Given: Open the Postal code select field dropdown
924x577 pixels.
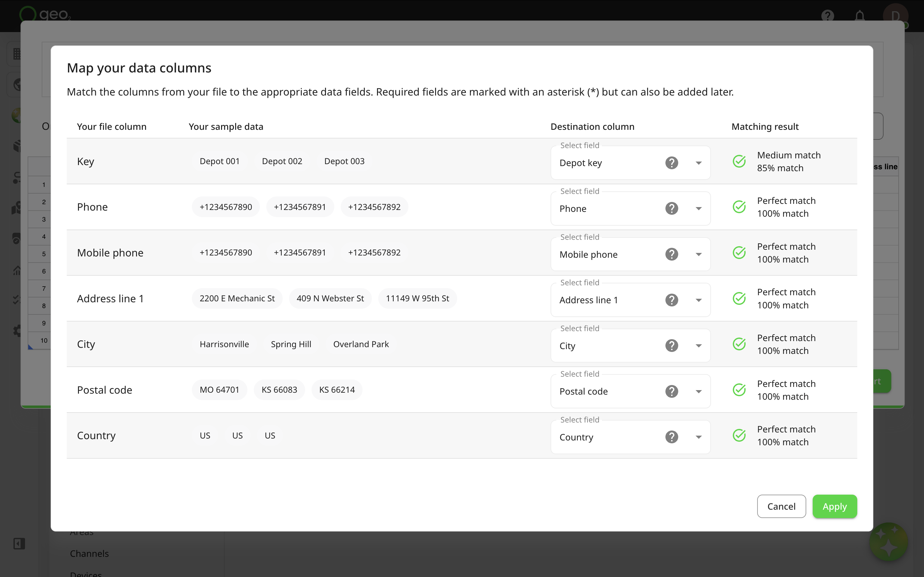Looking at the screenshot, I should tap(699, 391).
